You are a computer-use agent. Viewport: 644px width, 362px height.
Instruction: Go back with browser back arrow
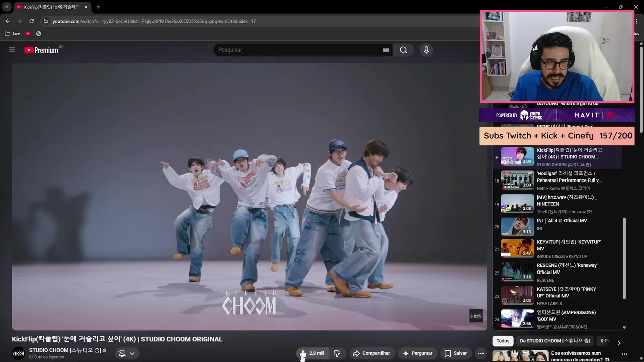(x=7, y=21)
